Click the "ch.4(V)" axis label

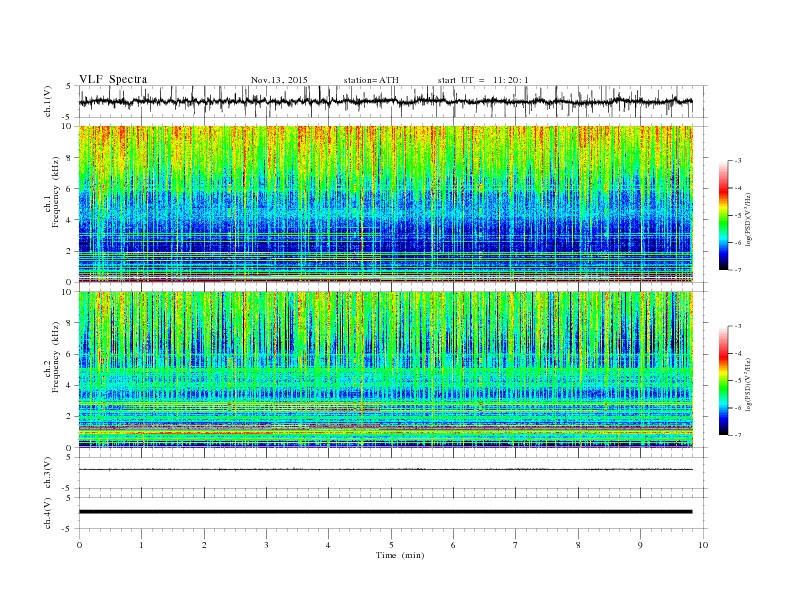point(48,513)
